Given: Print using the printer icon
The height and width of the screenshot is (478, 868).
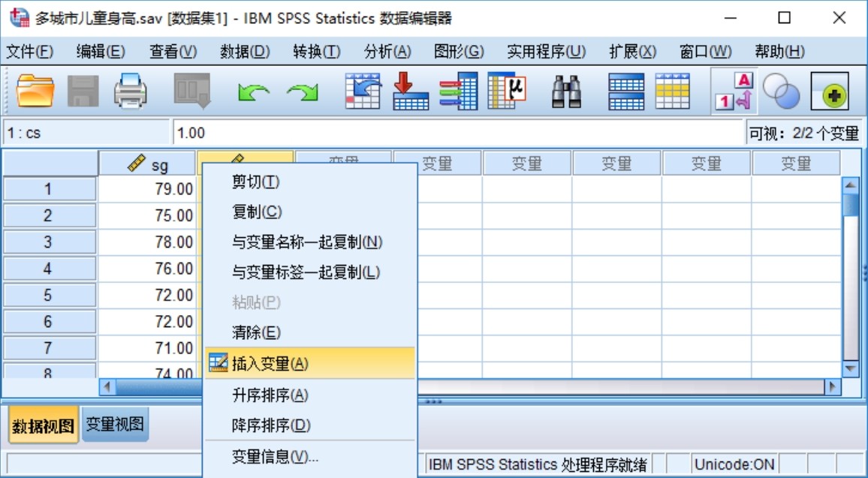Looking at the screenshot, I should click(131, 91).
